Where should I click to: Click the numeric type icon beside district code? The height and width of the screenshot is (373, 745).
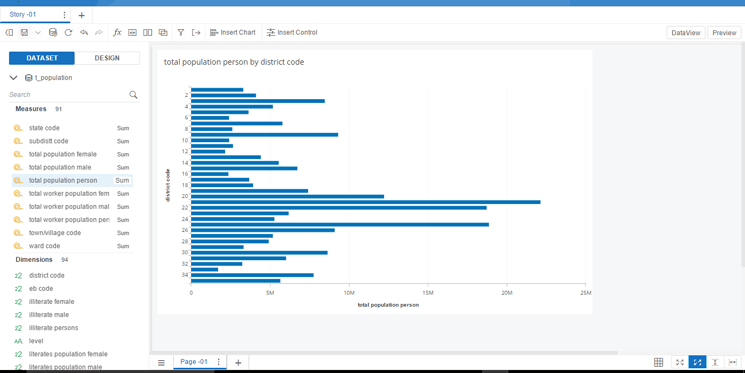[x=19, y=276]
